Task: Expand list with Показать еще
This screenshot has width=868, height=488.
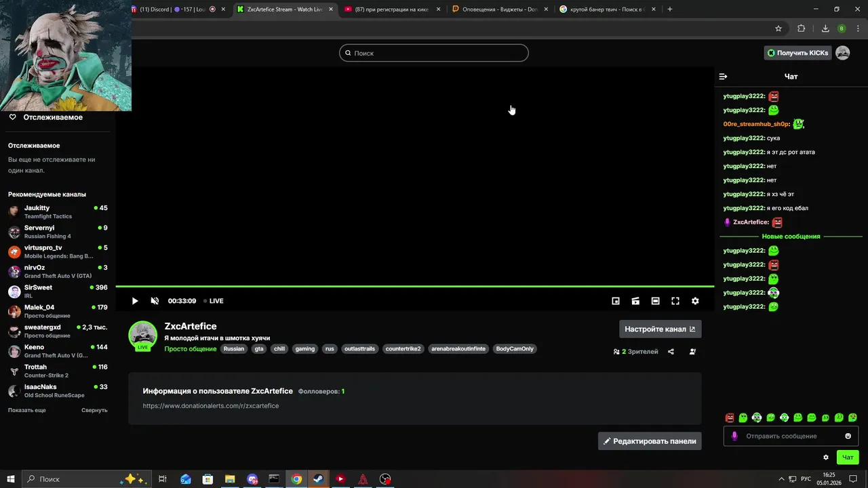Action: click(x=27, y=410)
